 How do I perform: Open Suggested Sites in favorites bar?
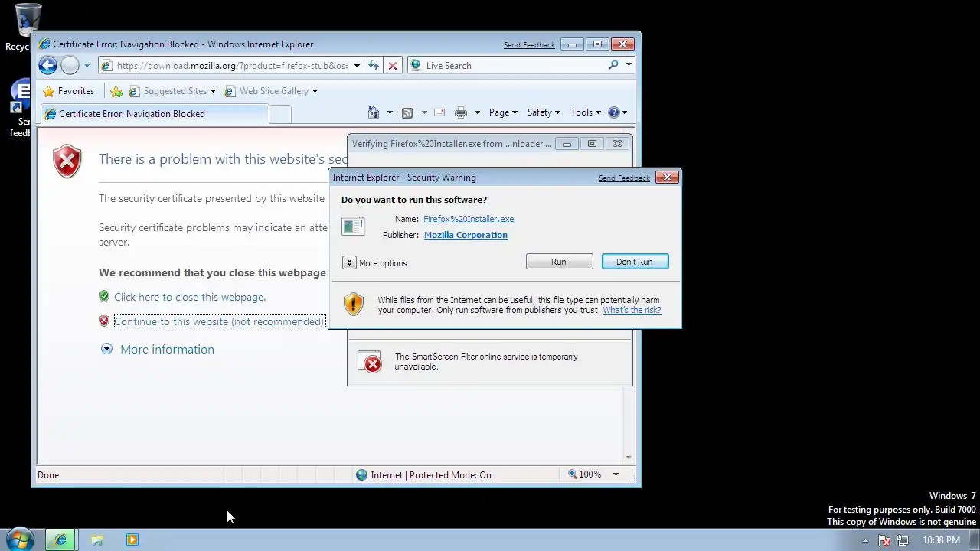pyautogui.click(x=172, y=91)
